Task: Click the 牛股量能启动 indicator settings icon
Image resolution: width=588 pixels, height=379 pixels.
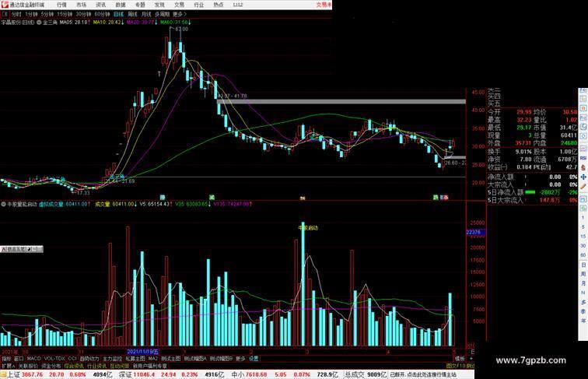Action: [x=3, y=205]
